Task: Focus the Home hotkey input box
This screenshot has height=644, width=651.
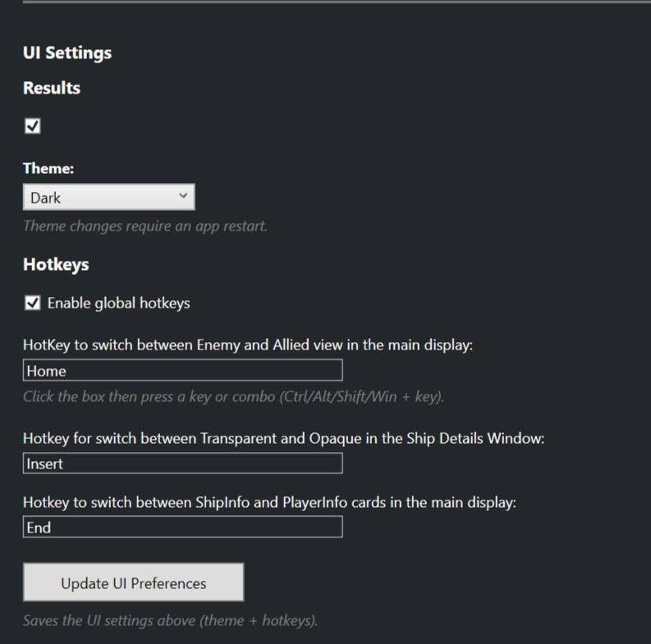Action: (x=182, y=371)
